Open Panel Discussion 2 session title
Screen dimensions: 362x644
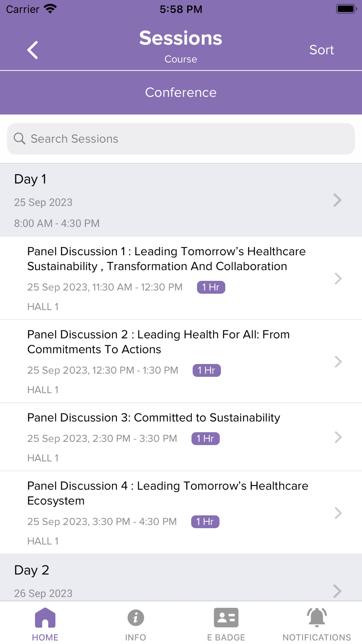pos(159,342)
